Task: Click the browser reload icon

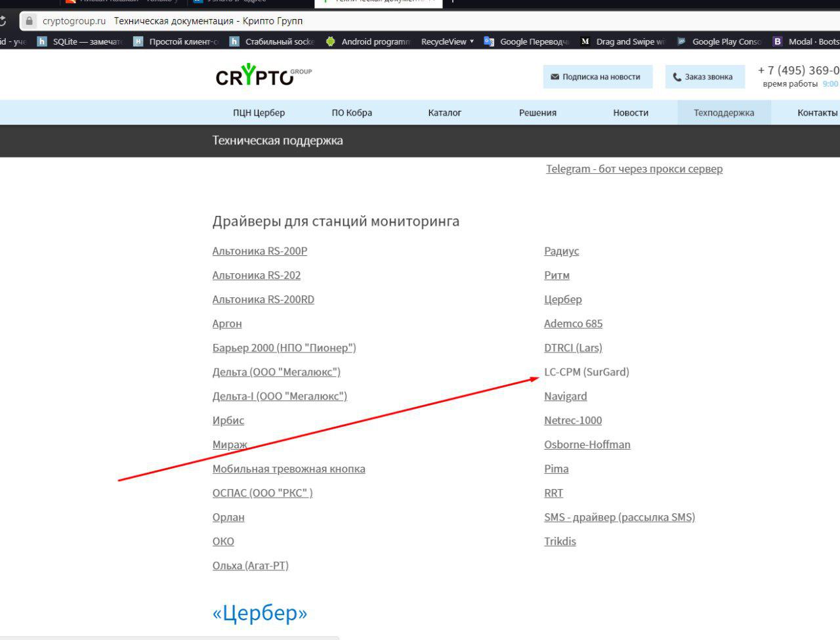Action: pyautogui.click(x=3, y=21)
